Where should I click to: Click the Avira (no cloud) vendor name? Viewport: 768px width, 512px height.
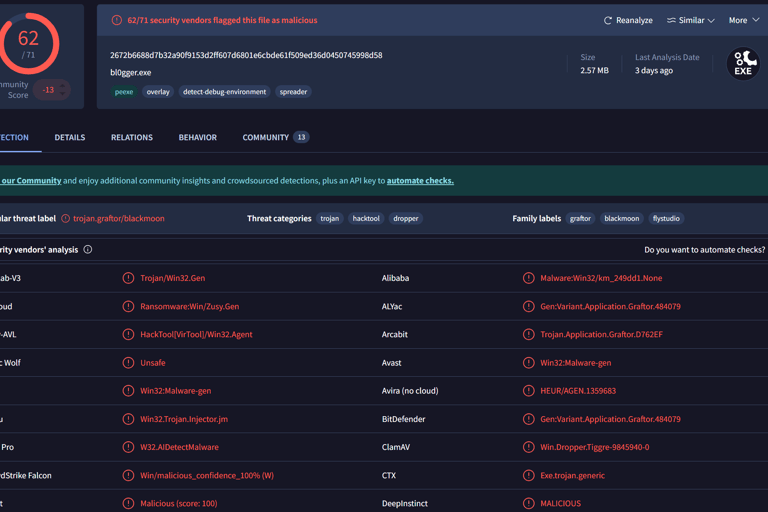click(410, 391)
